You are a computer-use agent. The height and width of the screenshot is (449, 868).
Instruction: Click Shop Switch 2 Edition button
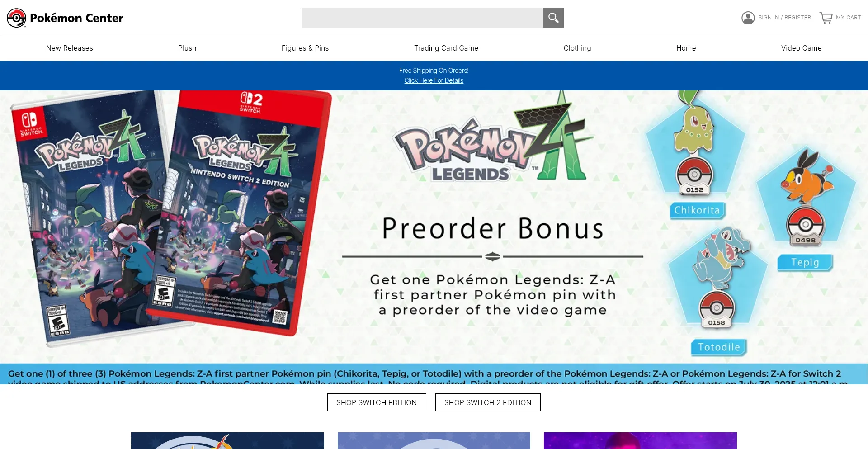[488, 402]
